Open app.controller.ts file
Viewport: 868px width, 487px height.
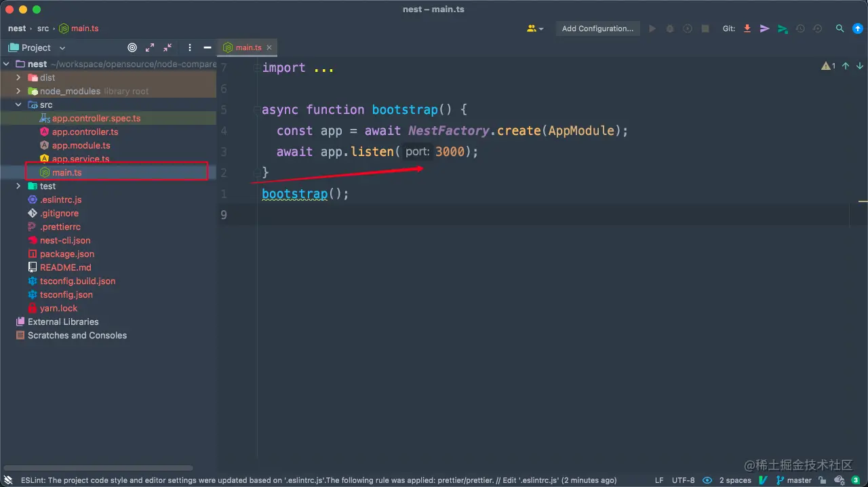coord(85,132)
